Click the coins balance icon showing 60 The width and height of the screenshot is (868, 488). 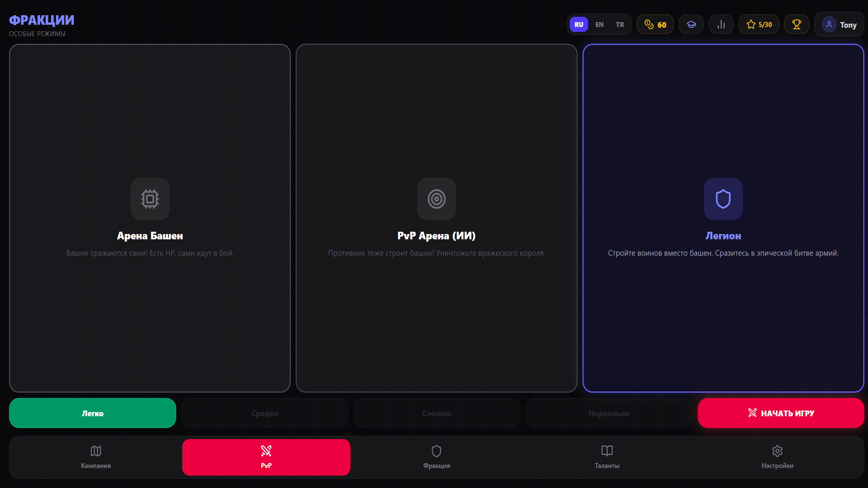(655, 24)
